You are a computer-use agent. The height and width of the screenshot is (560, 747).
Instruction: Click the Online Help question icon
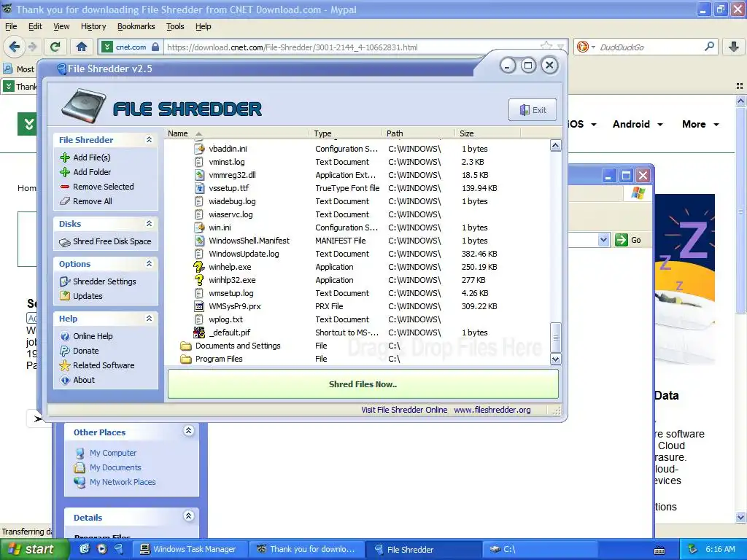65,336
